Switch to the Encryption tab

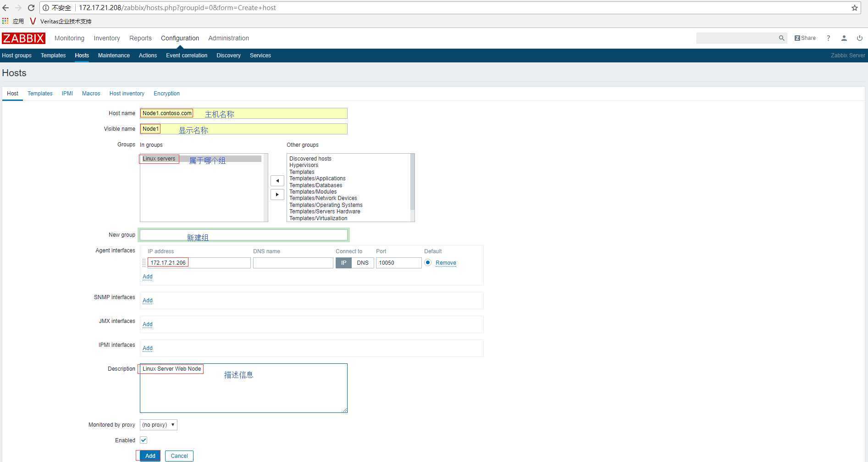click(x=166, y=94)
